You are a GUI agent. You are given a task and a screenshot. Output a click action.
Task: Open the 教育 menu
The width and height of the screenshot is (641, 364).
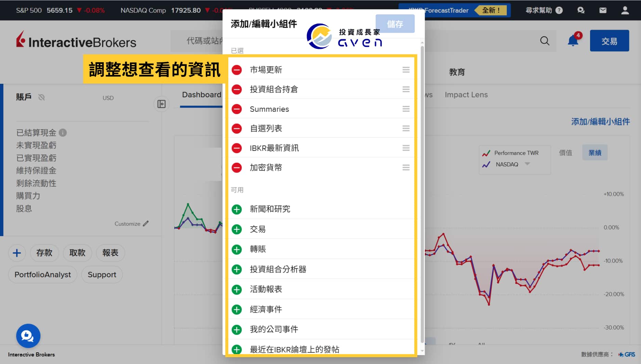pyautogui.click(x=457, y=72)
